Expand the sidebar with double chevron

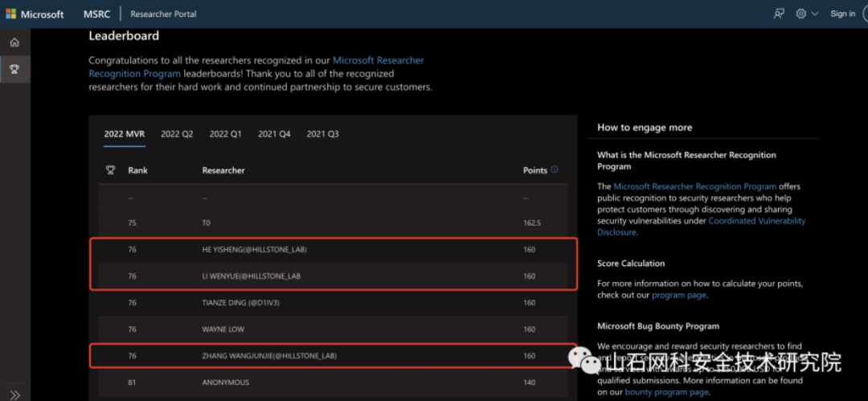pos(15,395)
